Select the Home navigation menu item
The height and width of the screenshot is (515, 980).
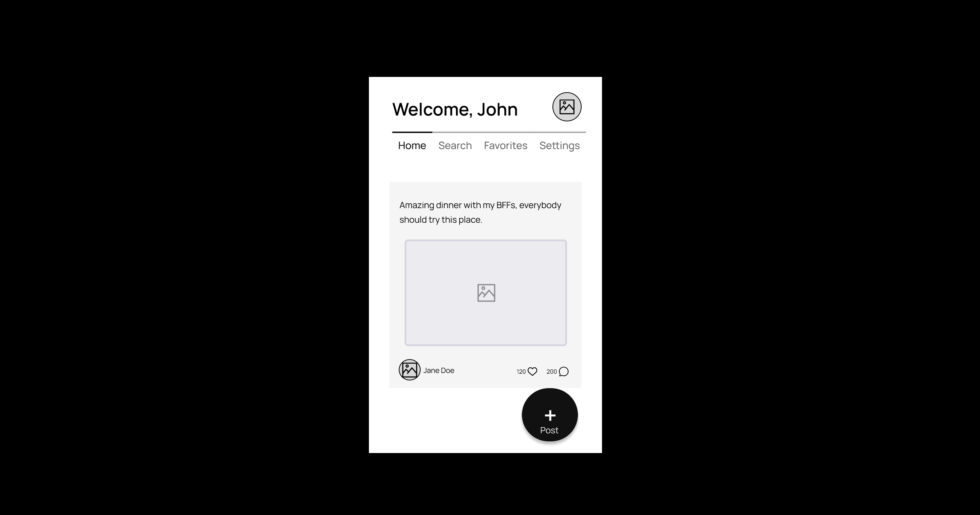coord(412,145)
